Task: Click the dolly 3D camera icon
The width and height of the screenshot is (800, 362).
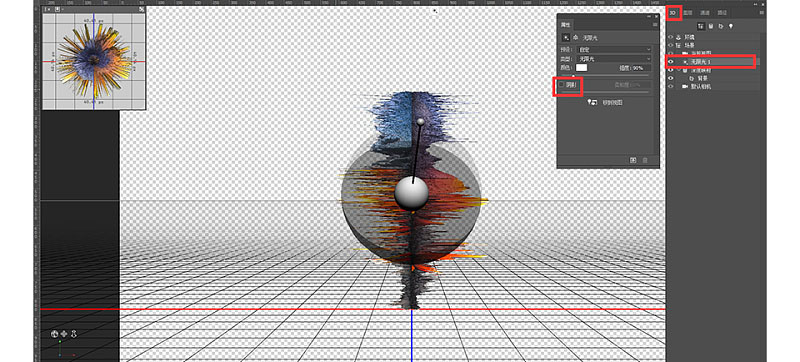Action: [x=73, y=333]
